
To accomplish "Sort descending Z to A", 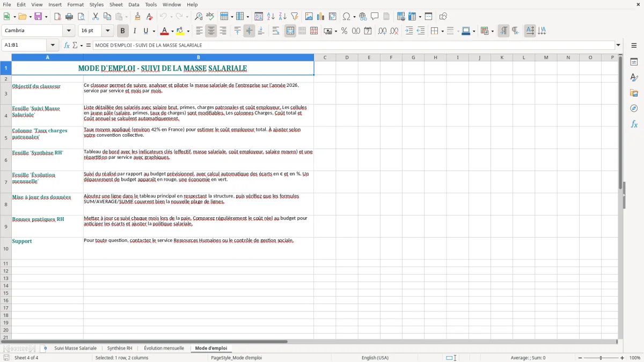I will click(282, 17).
